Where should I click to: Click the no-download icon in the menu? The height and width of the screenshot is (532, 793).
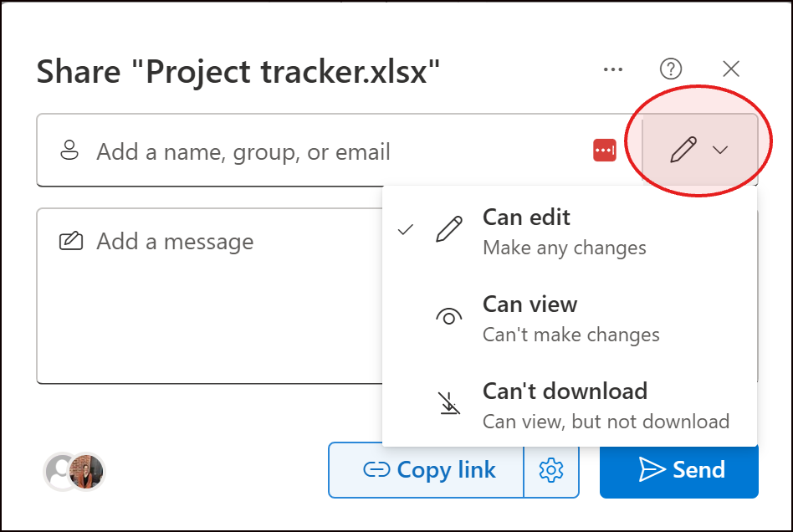pos(449,404)
